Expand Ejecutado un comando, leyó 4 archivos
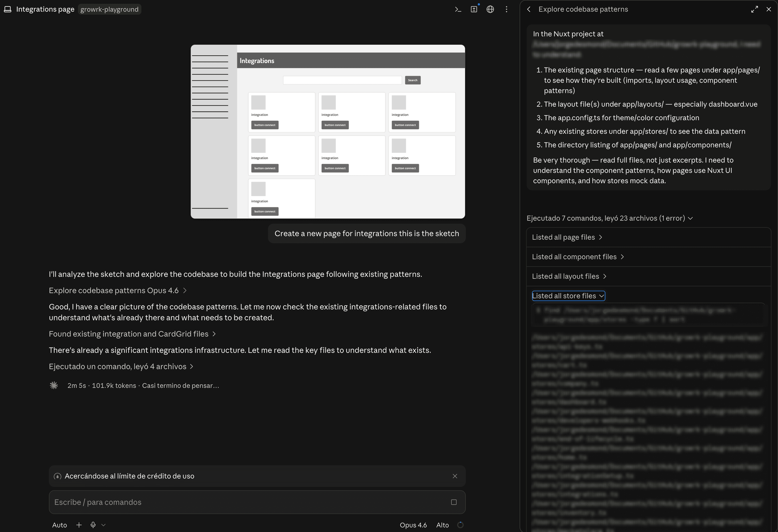Image resolution: width=778 pixels, height=532 pixels. click(121, 366)
